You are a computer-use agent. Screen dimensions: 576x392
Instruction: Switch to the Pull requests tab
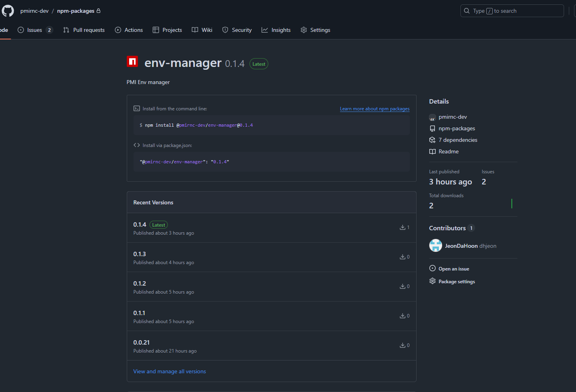point(84,30)
